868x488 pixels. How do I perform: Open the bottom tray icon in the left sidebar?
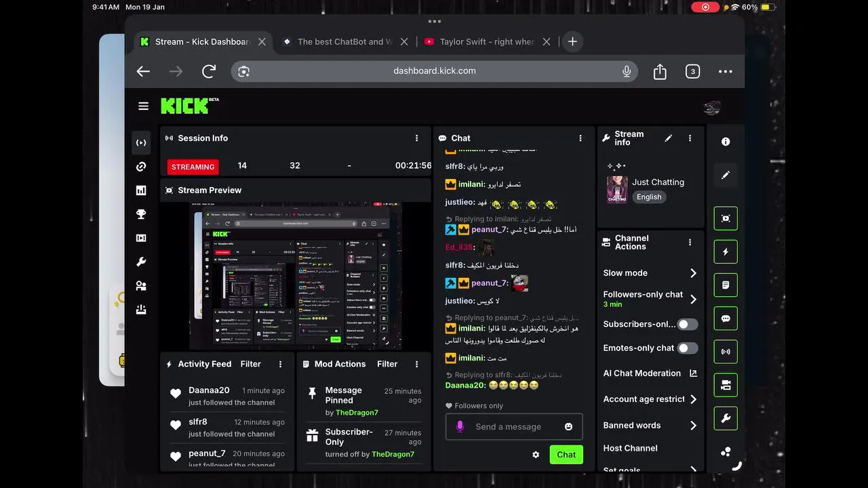pyautogui.click(x=141, y=309)
